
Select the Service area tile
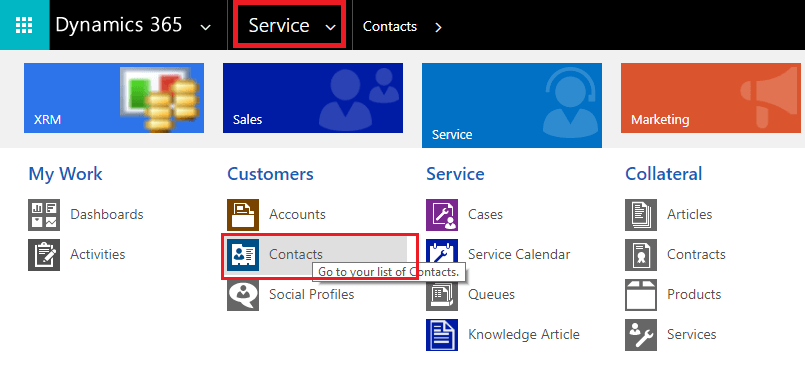512,105
